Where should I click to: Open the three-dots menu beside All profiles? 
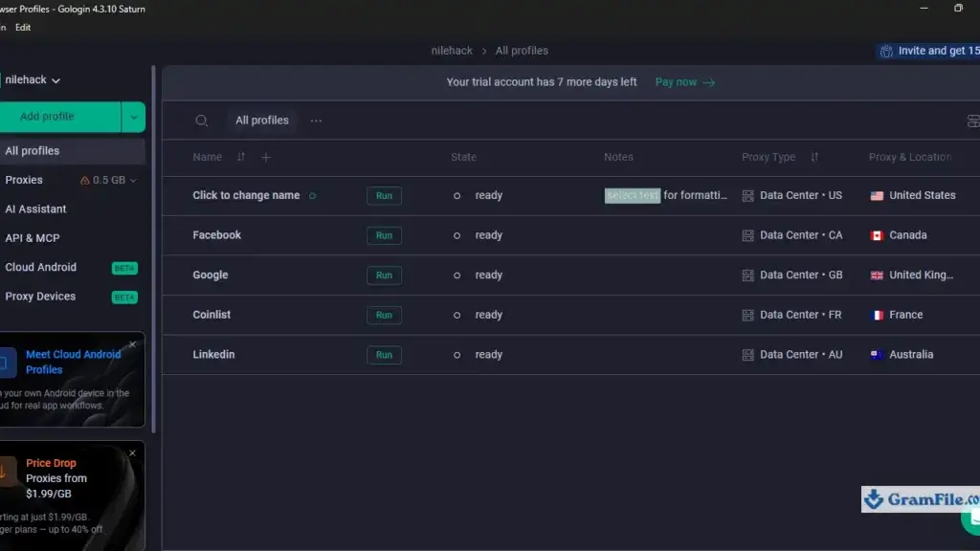point(316,121)
